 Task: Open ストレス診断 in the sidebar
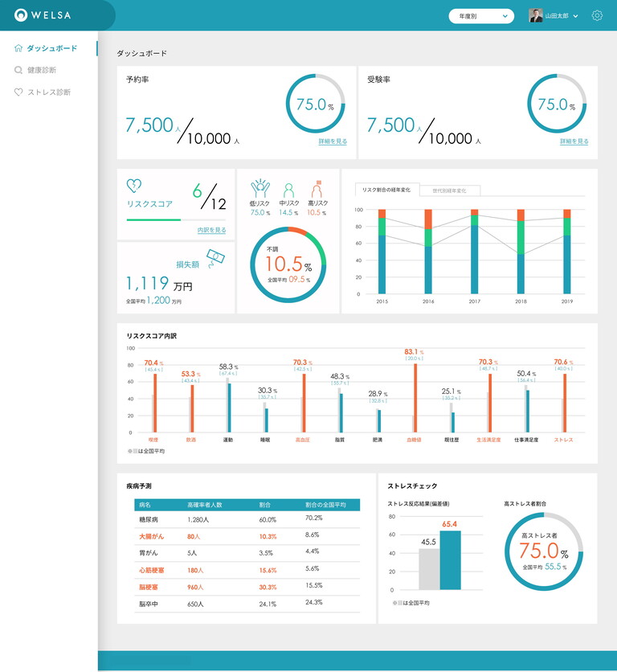[x=49, y=92]
